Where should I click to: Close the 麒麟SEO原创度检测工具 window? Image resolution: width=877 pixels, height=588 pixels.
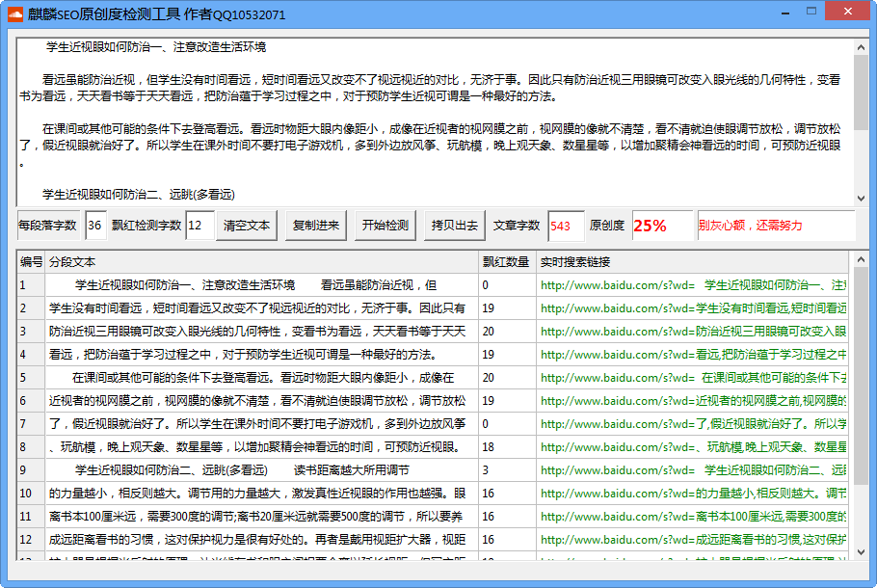pyautogui.click(x=848, y=12)
